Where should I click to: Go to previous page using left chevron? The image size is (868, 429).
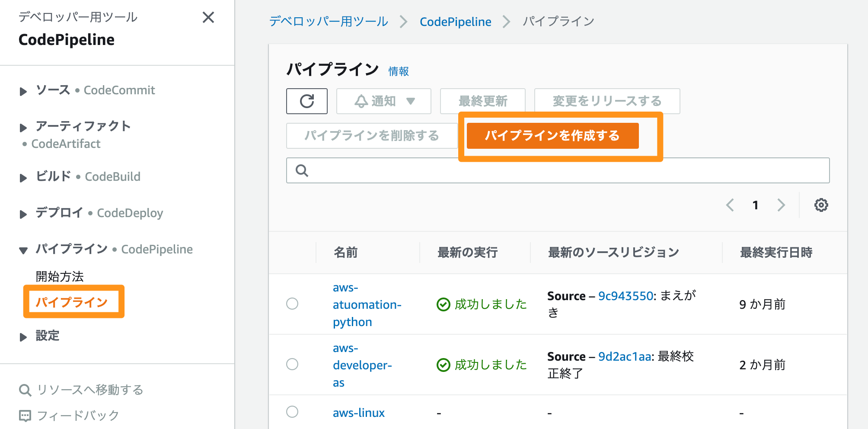click(x=730, y=205)
